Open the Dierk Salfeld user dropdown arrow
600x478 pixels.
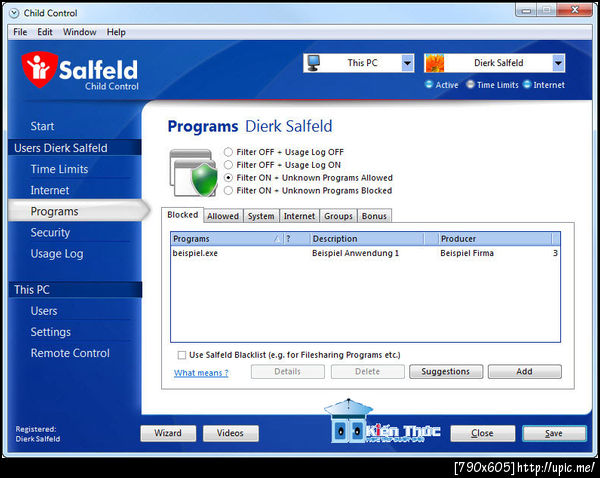559,63
